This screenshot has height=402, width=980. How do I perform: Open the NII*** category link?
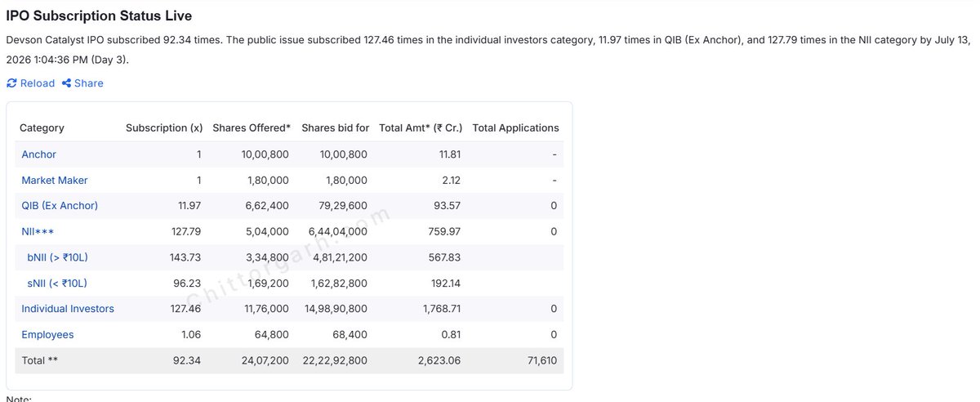click(38, 232)
